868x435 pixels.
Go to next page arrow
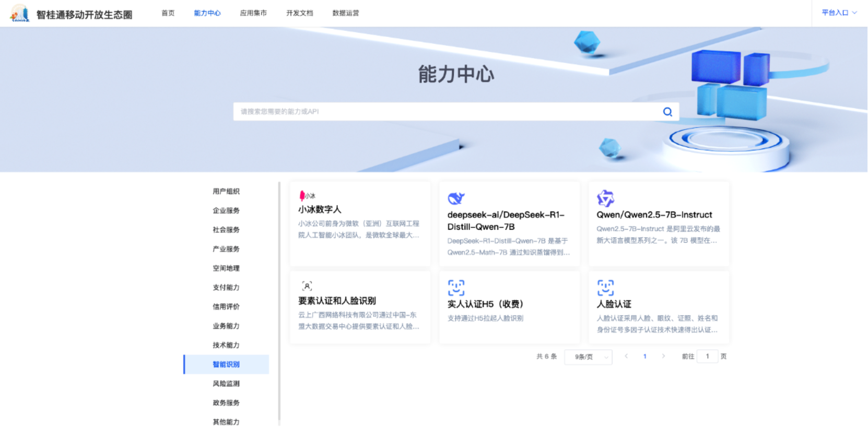663,356
